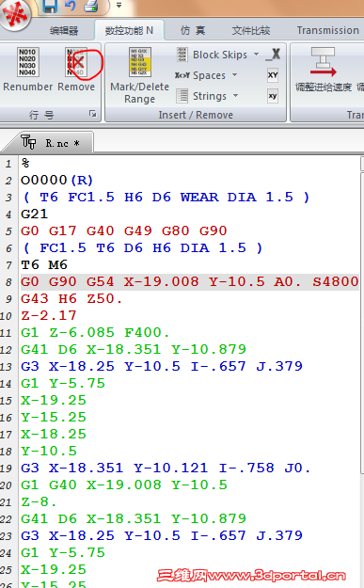Click line 12 'G41 D6 X-18.351 Y-10.879'

click(x=134, y=349)
